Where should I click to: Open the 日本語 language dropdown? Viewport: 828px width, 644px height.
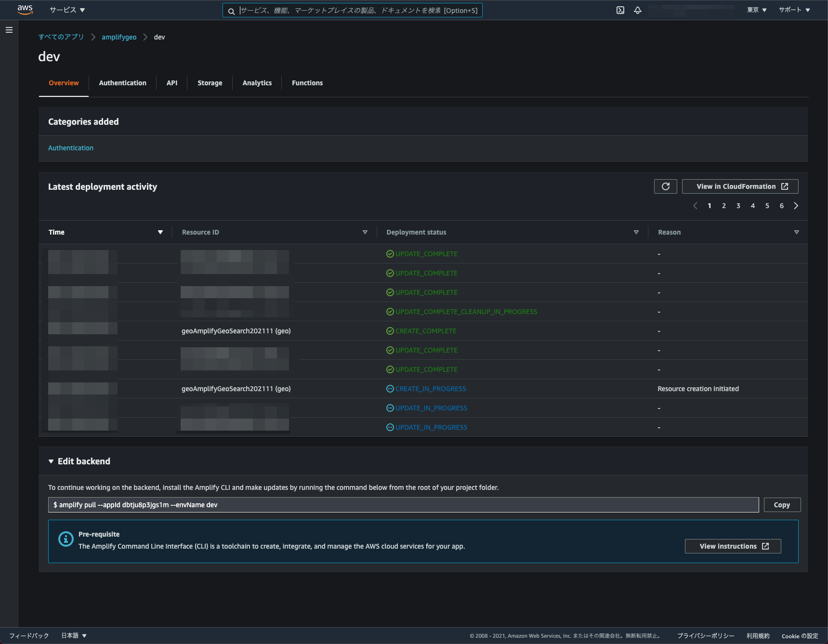(74, 636)
